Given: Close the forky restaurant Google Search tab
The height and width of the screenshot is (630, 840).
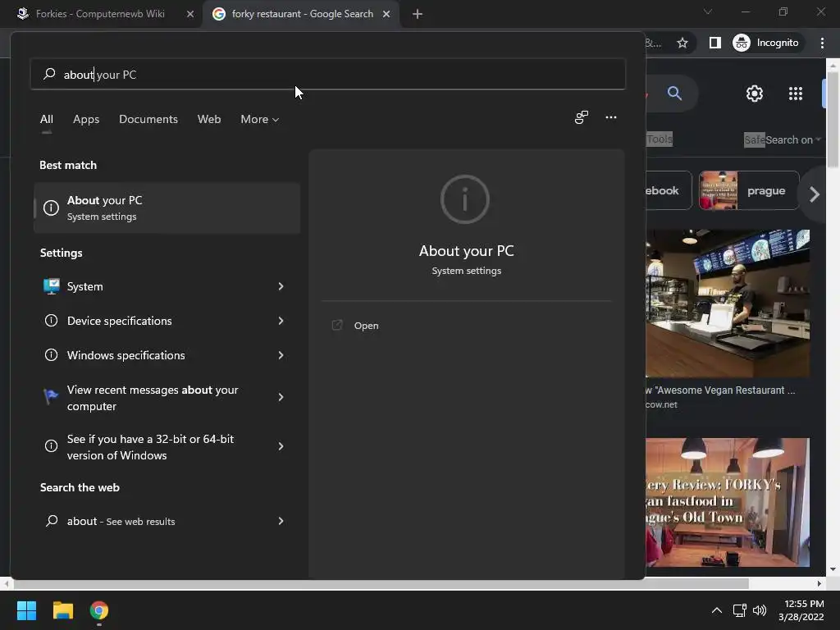Looking at the screenshot, I should (386, 14).
